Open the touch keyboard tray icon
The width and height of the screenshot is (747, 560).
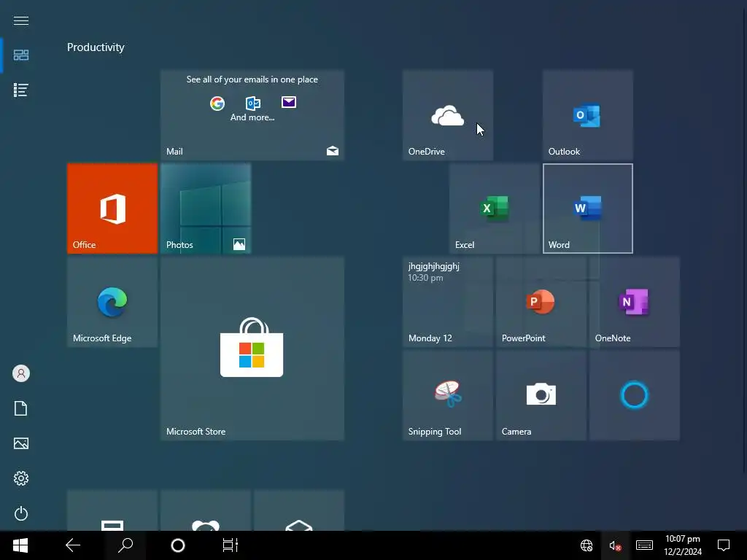(644, 545)
